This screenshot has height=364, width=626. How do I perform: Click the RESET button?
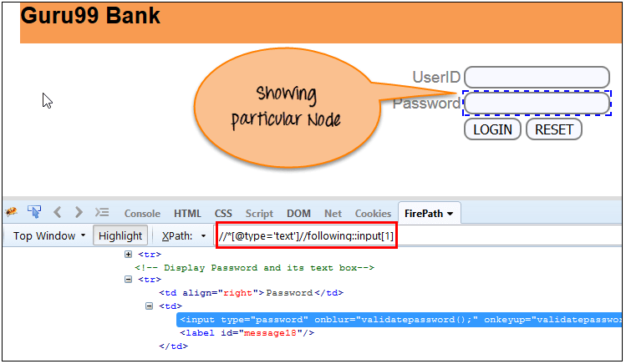(553, 129)
